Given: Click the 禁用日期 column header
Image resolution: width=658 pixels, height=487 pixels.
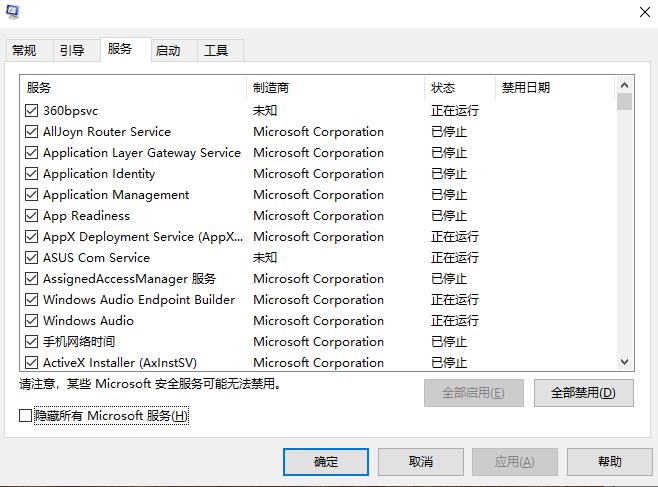Looking at the screenshot, I should pyautogui.click(x=555, y=88).
